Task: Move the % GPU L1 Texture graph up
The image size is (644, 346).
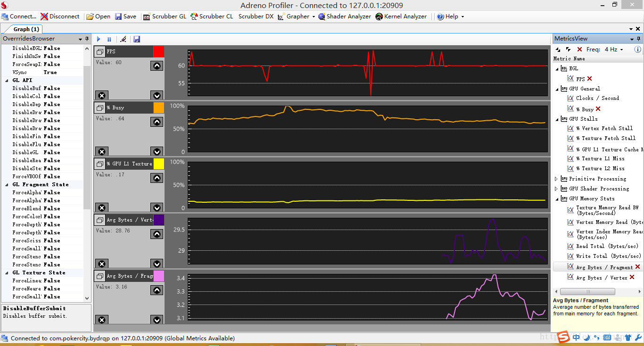Action: [x=157, y=178]
